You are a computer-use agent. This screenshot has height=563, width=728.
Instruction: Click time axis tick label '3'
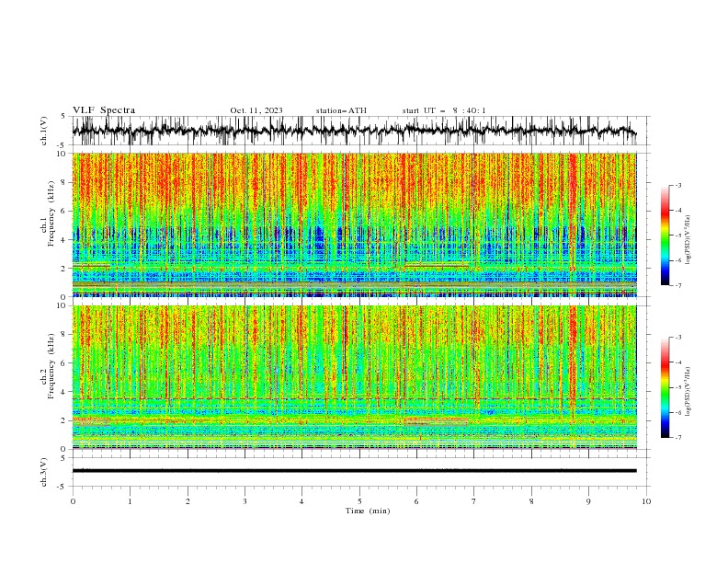[245, 501]
